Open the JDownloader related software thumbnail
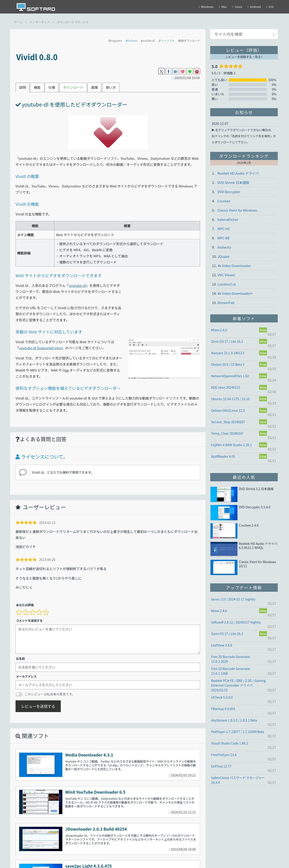 (41, 839)
